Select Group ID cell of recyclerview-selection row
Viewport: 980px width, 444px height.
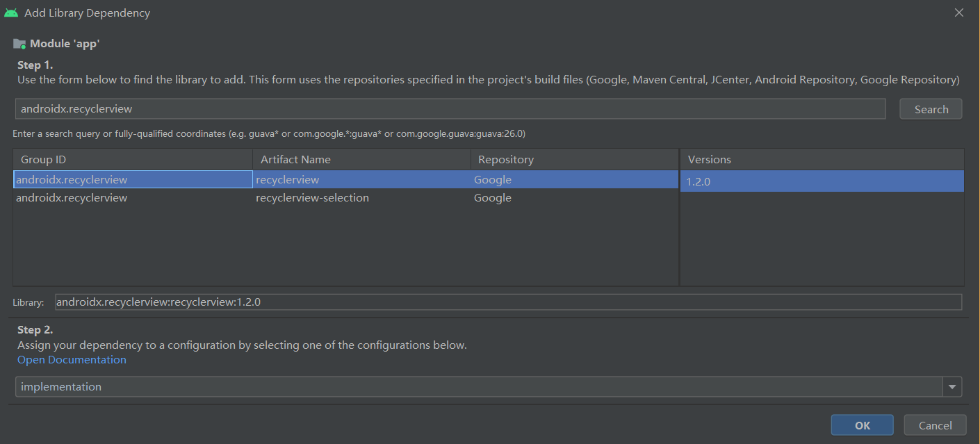133,198
